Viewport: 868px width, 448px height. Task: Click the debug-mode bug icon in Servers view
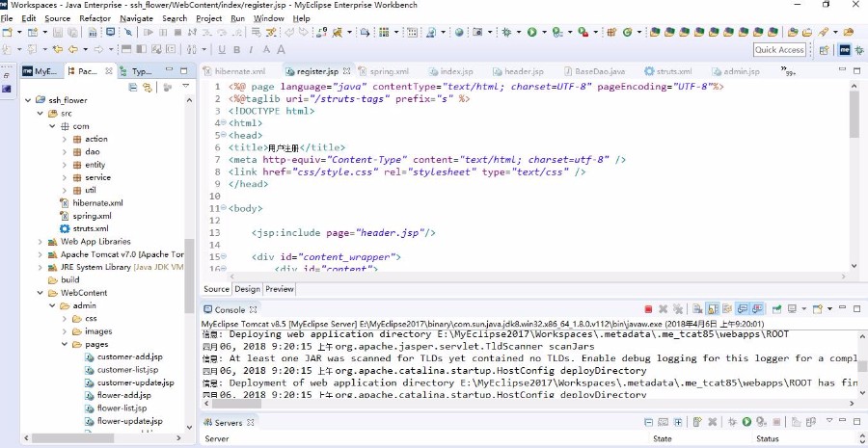732,422
